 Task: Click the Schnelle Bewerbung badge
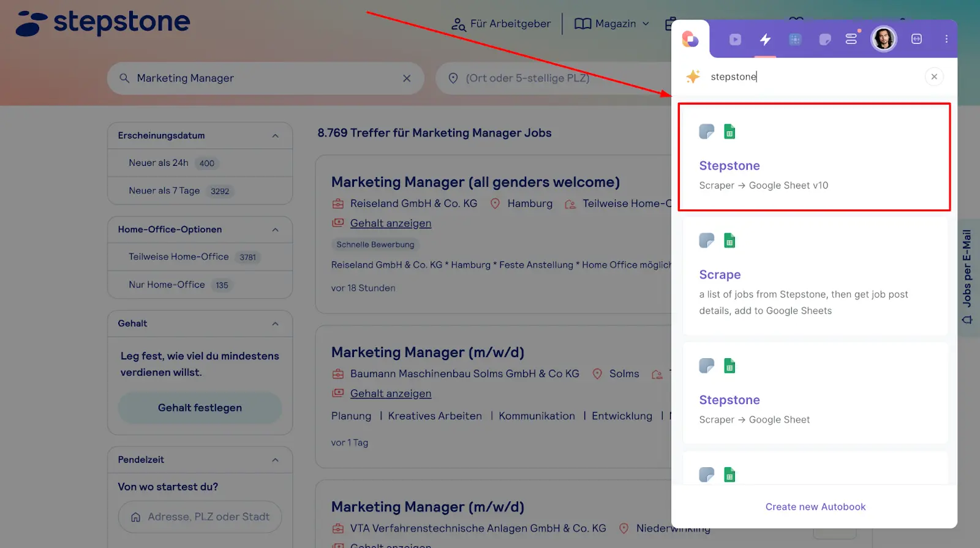click(375, 244)
